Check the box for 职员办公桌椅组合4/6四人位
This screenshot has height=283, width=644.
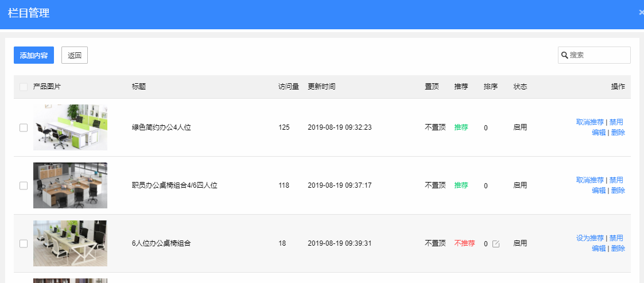(24, 185)
